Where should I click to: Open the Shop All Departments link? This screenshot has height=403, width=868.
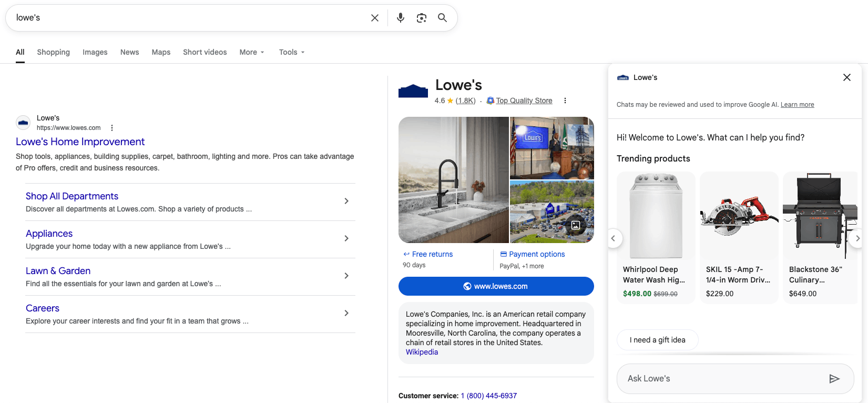pyautogui.click(x=72, y=196)
